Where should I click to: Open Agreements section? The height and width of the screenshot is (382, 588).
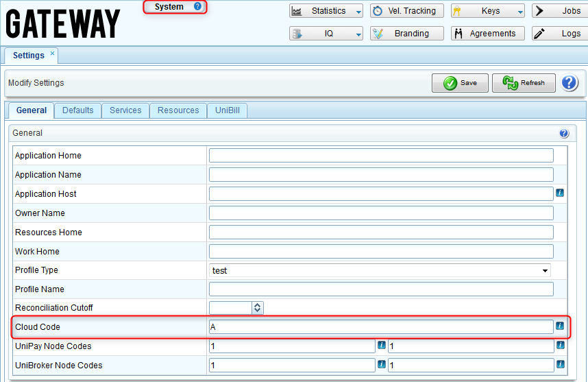487,34
